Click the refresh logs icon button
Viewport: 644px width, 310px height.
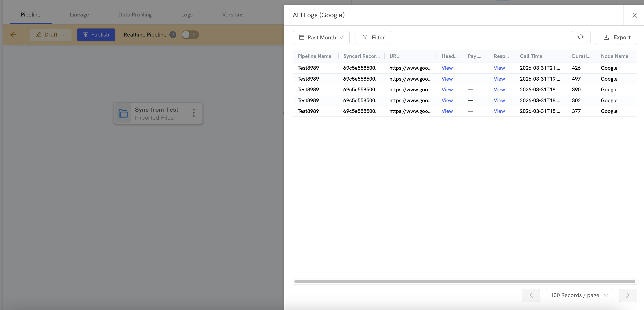point(580,37)
